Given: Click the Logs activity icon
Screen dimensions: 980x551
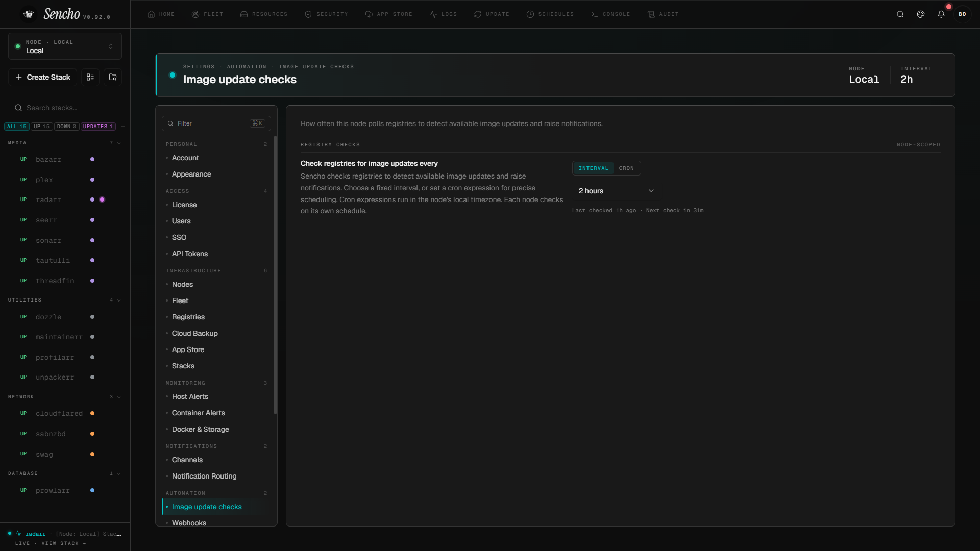Looking at the screenshot, I should point(433,14).
